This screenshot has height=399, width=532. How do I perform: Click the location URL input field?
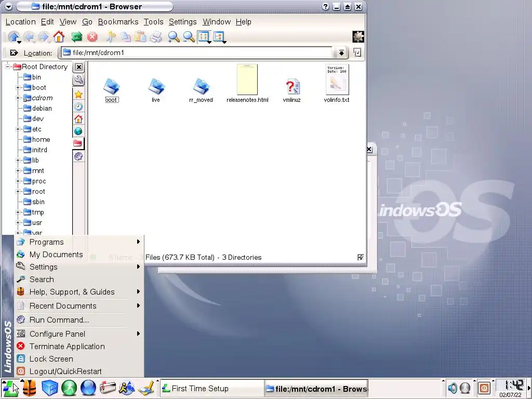point(197,52)
